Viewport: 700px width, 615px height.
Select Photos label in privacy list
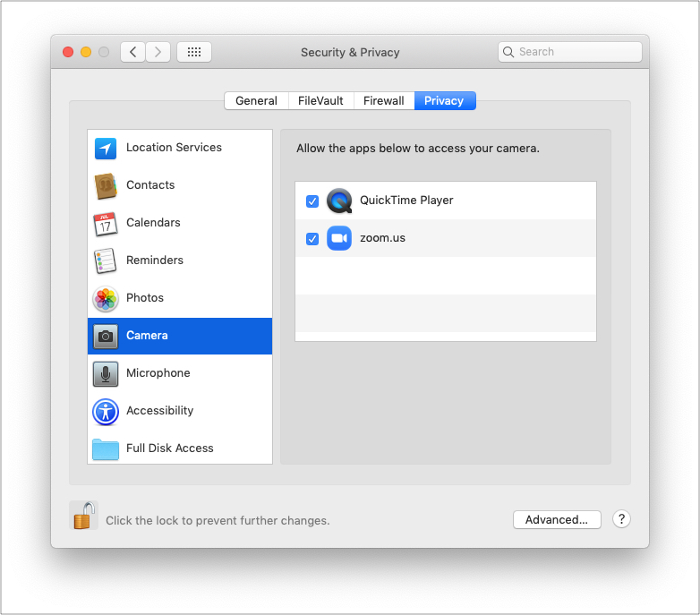(145, 298)
